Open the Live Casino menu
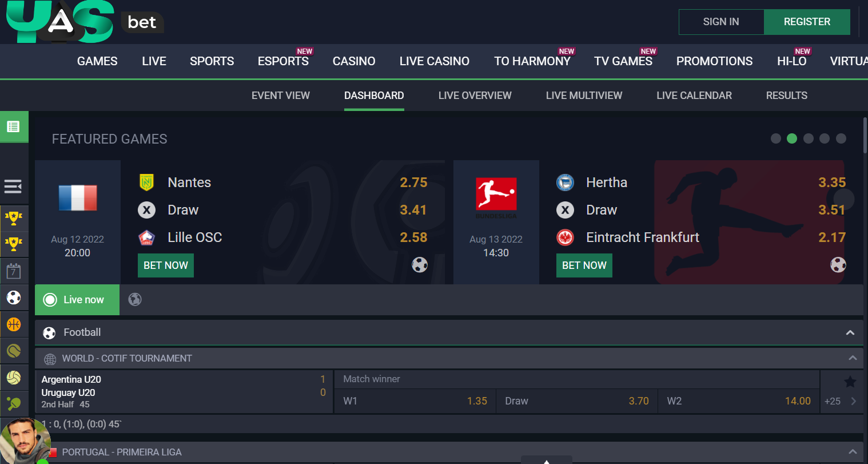Viewport: 868px width, 464px height. click(435, 61)
